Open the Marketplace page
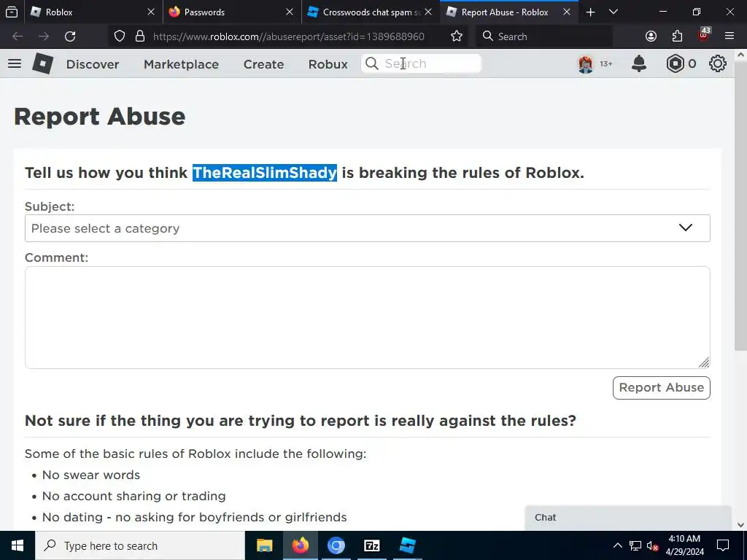The height and width of the screenshot is (560, 747). (x=181, y=64)
